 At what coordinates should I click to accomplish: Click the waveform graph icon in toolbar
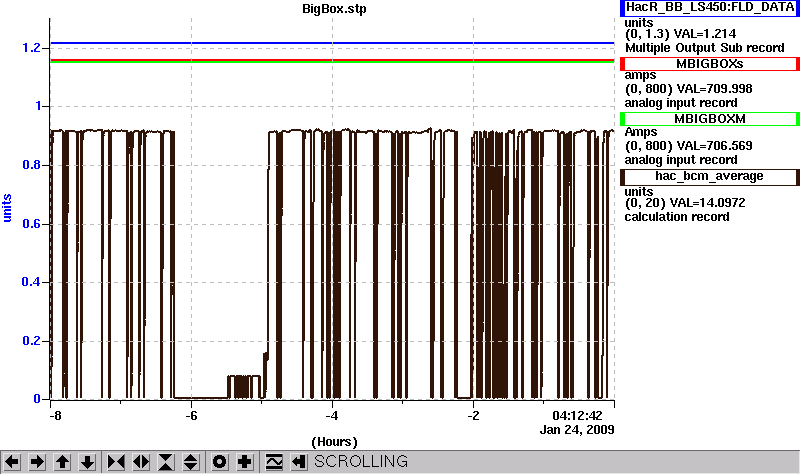274,462
